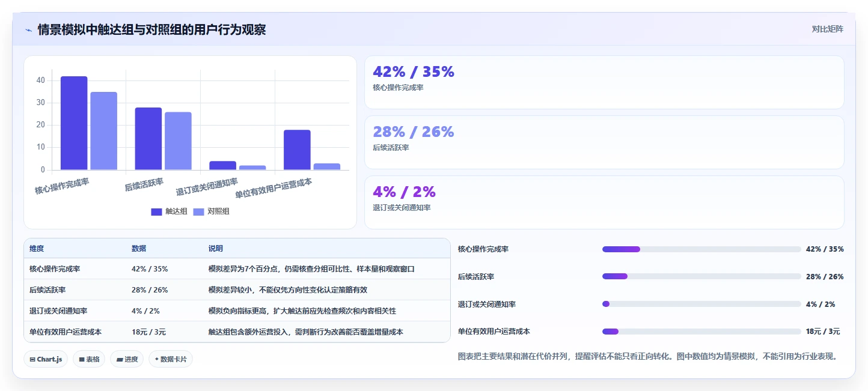Click the 对照组 bar for 核心操作完成率

pos(103,131)
